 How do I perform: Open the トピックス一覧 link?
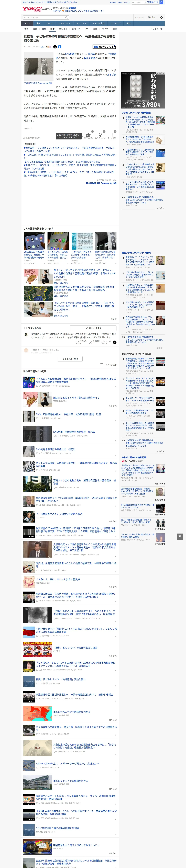pyautogui.click(x=156, y=29)
